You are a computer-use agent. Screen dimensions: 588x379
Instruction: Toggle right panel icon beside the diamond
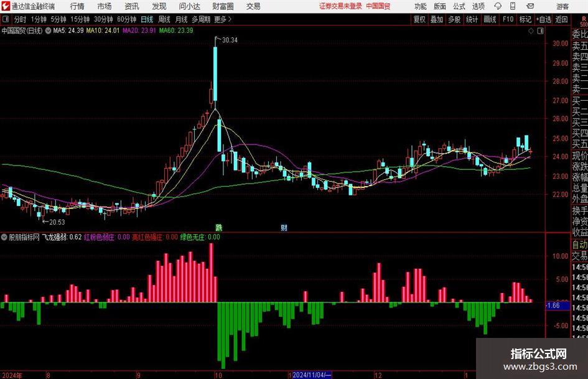click(540, 31)
